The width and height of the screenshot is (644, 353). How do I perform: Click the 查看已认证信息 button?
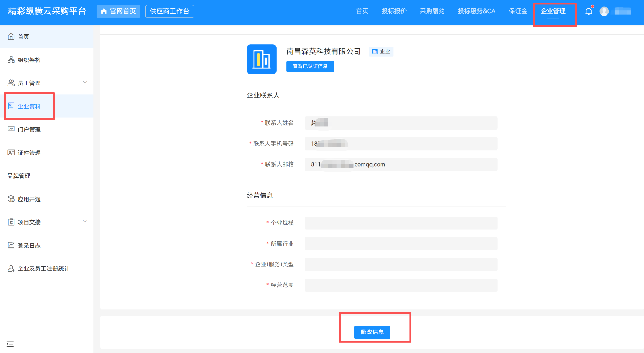tap(310, 66)
